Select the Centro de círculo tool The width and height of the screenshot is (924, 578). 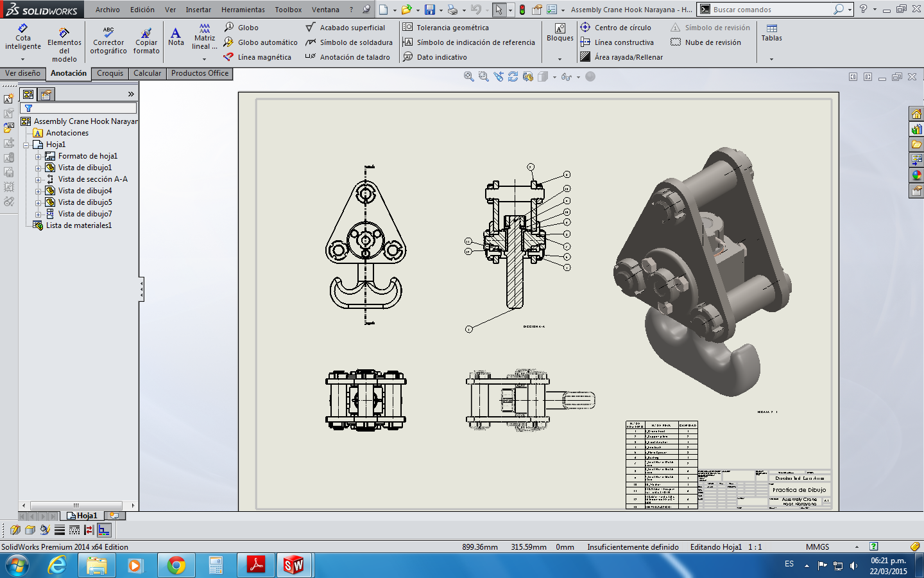pyautogui.click(x=585, y=28)
